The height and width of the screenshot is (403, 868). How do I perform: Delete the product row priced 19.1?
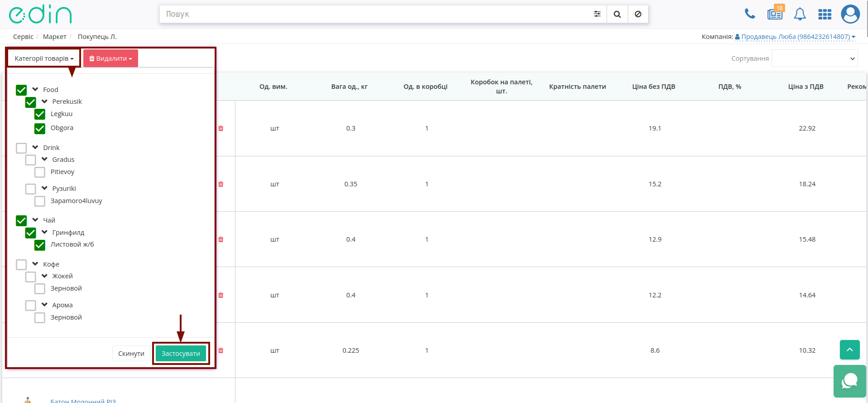pyautogui.click(x=221, y=128)
